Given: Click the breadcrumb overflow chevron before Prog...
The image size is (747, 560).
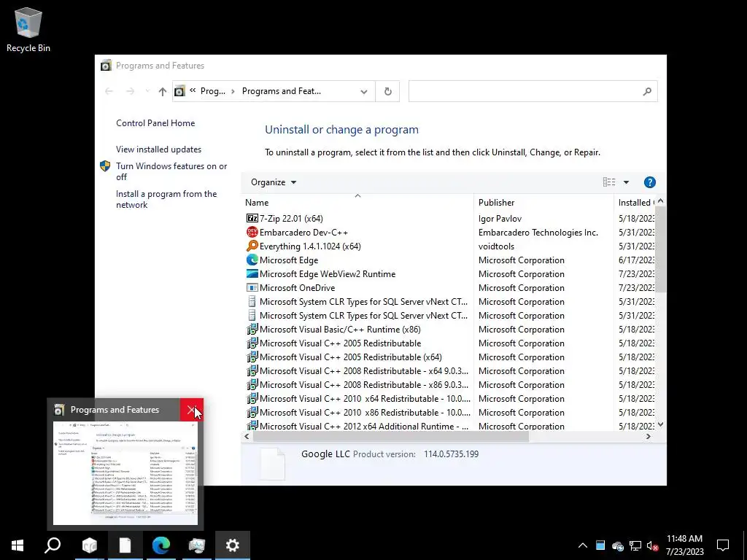Looking at the screenshot, I should click(193, 90).
